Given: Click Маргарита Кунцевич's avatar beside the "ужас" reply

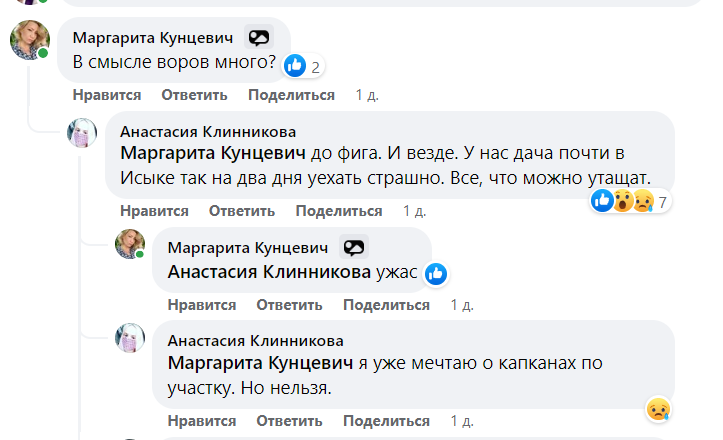Looking at the screenshot, I should point(131,245).
